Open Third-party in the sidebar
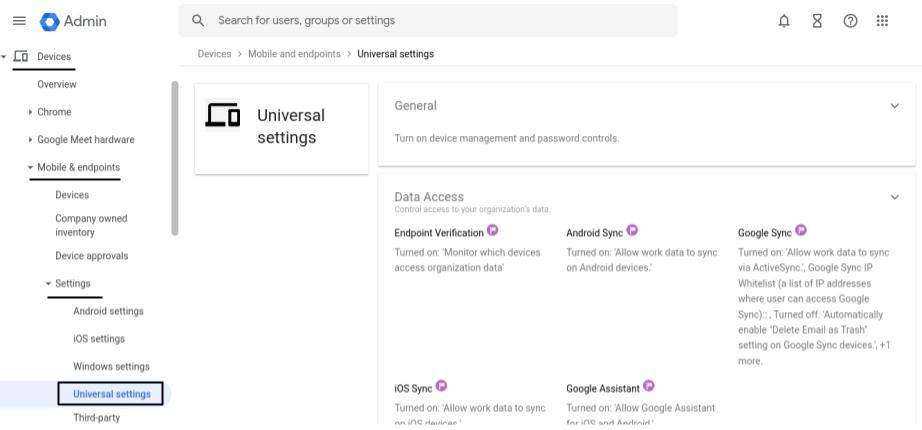The width and height of the screenshot is (922, 430). (96, 418)
